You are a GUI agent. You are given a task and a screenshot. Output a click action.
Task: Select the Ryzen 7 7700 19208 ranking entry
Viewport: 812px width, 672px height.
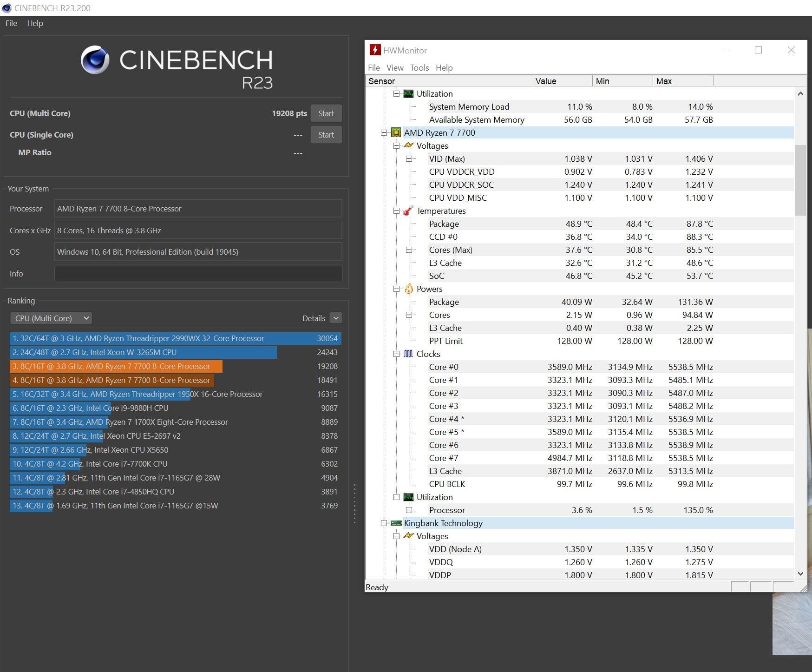coord(176,366)
